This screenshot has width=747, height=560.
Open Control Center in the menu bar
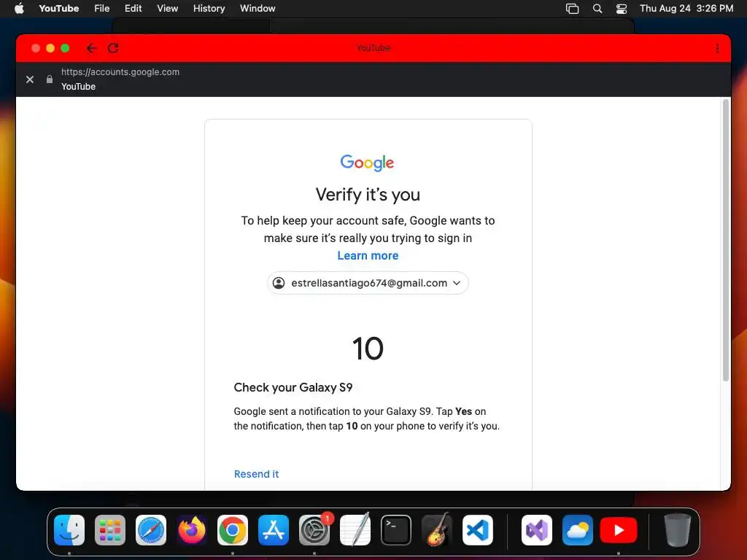point(622,8)
